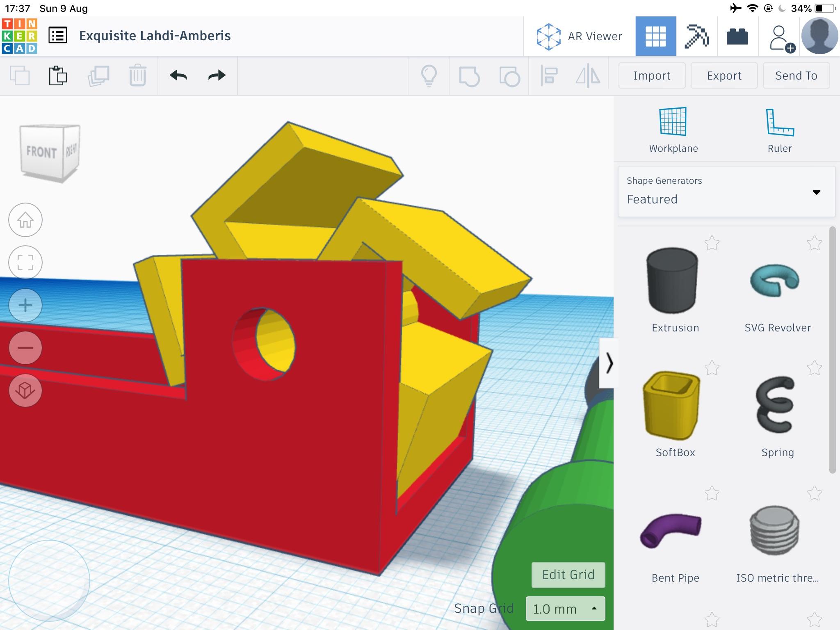Collapse the shapes panel with chevron
The height and width of the screenshot is (630, 840).
(x=609, y=363)
